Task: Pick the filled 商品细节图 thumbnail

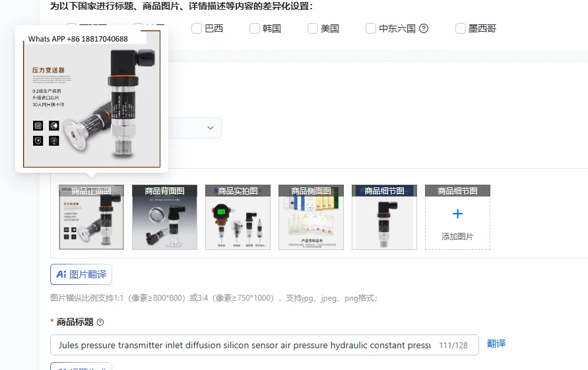Action: coord(384,217)
